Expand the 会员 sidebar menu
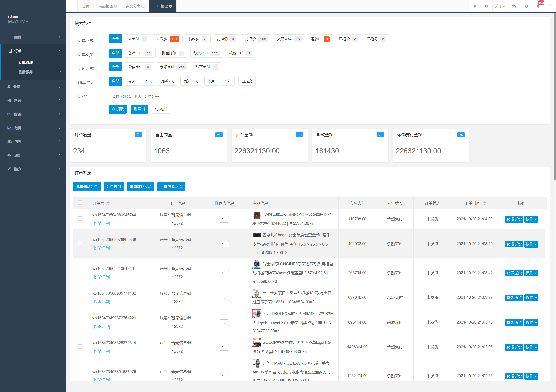Viewport: 556px width, 392px height. (x=33, y=87)
